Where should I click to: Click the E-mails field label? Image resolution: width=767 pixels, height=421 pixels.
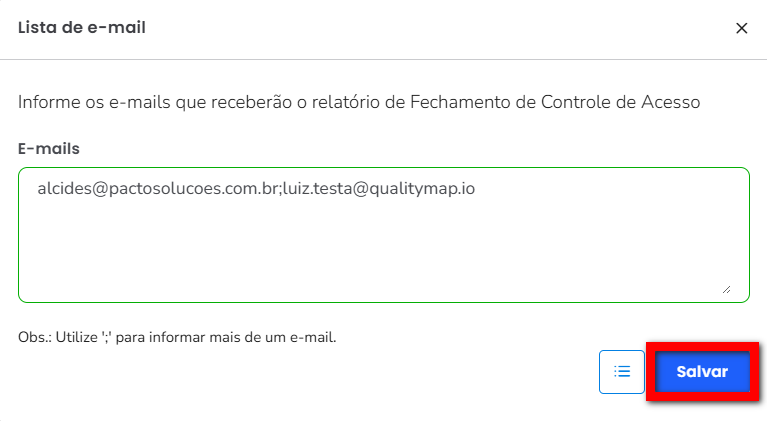[x=48, y=149]
